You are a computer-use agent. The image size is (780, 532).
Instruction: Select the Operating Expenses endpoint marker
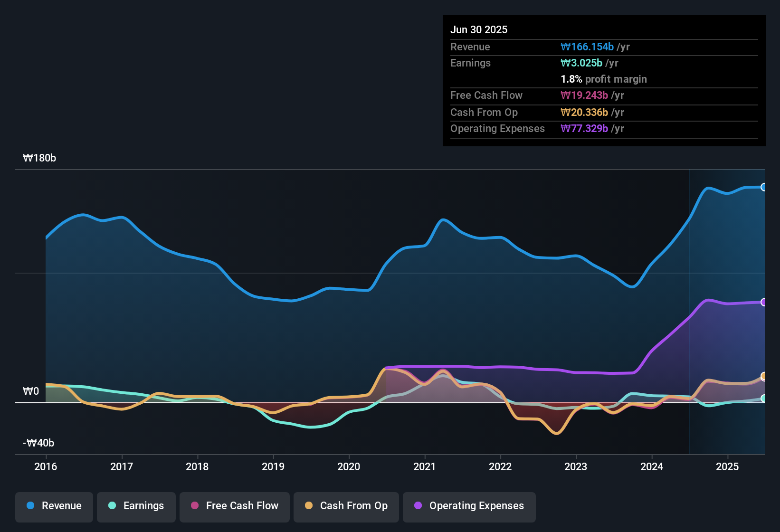tap(764, 302)
